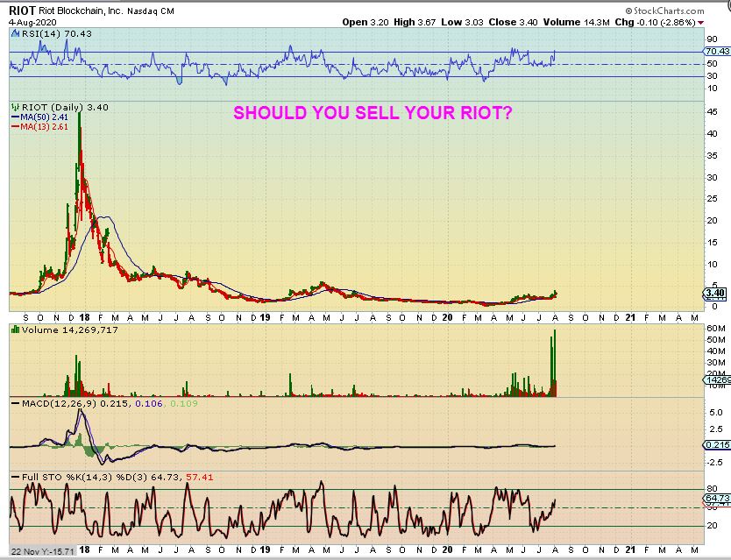Click the tallest price spike candle near 45
The height and width of the screenshot is (560, 731).
[79, 140]
